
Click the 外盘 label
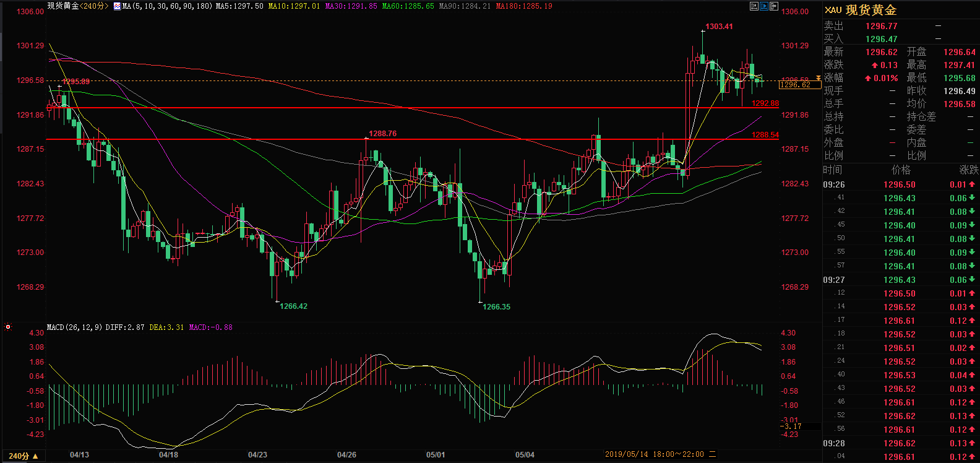(x=833, y=142)
